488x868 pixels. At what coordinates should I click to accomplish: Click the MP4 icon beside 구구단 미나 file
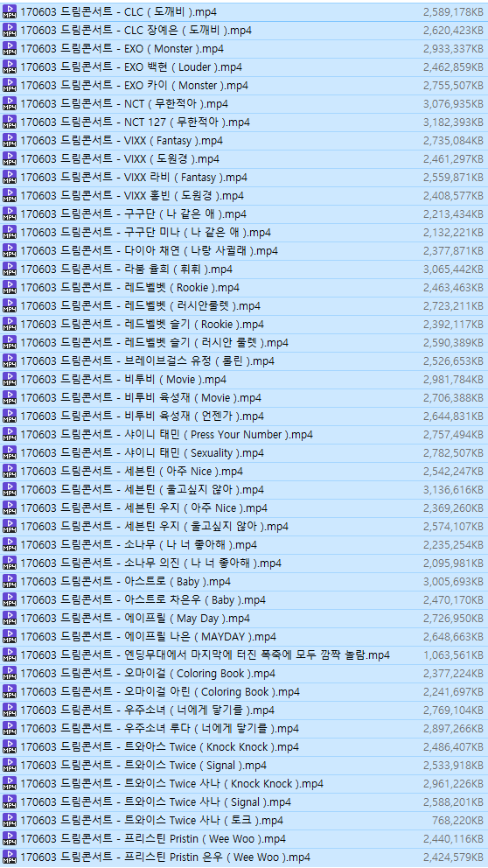(x=10, y=233)
